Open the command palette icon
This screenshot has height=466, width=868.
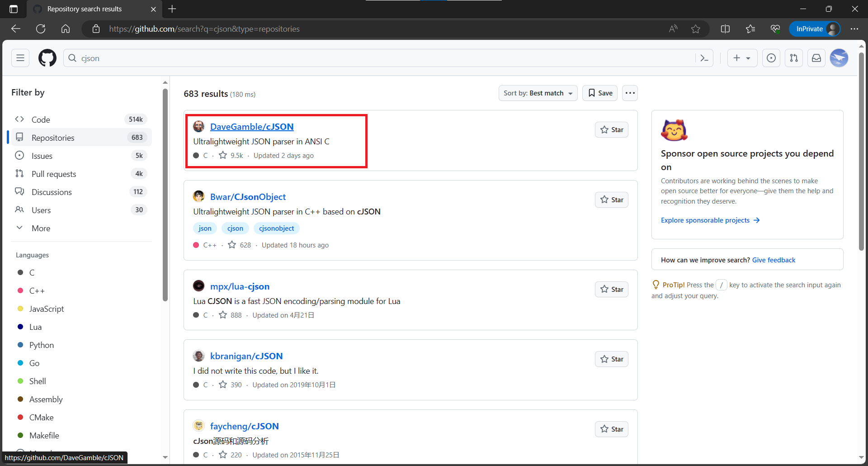pyautogui.click(x=704, y=58)
